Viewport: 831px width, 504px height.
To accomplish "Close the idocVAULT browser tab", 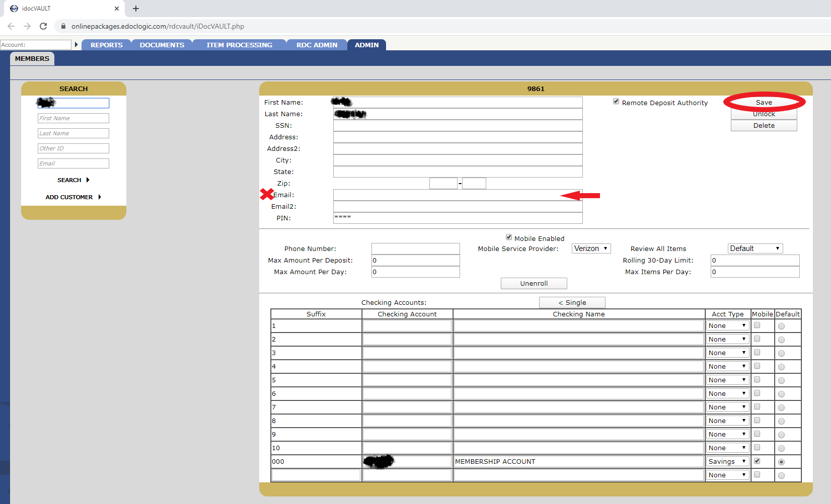I will [117, 9].
